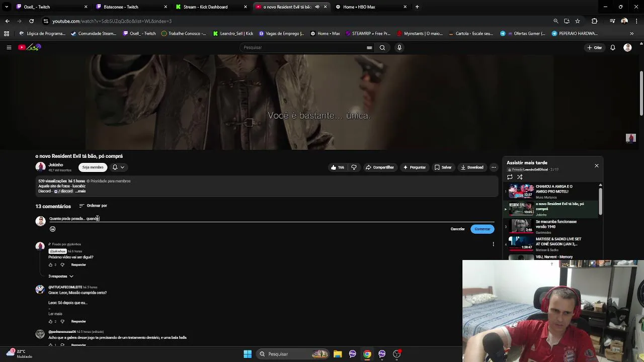This screenshot has width=644, height=362.
Task: Reply to the pinned Jokinho comment
Action: point(78,265)
